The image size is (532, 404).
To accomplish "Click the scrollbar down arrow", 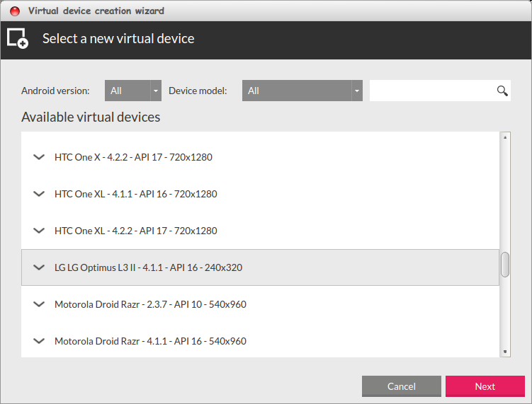I will (505, 352).
